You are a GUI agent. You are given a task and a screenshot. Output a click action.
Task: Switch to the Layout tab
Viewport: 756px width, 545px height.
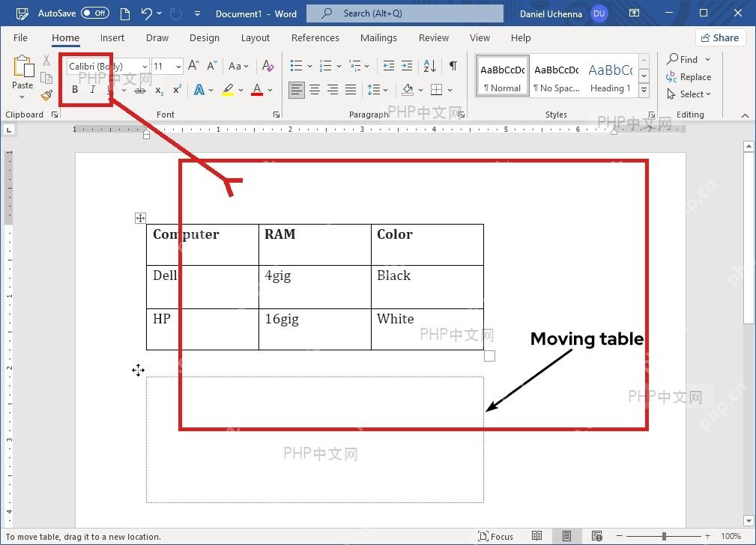click(x=255, y=37)
